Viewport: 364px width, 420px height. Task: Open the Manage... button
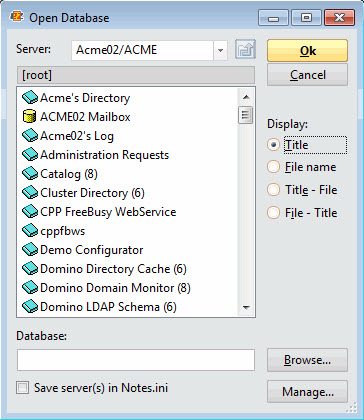[x=307, y=392]
